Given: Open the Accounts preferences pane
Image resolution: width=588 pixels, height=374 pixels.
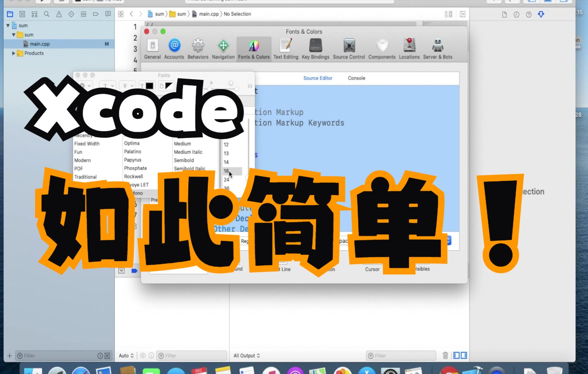Looking at the screenshot, I should [174, 49].
